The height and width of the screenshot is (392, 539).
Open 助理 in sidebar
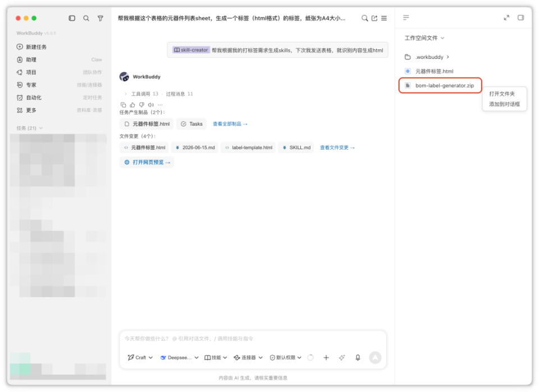point(59,60)
